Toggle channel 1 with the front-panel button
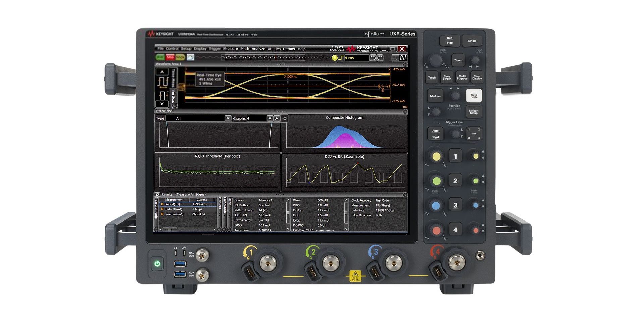 pos(455,156)
